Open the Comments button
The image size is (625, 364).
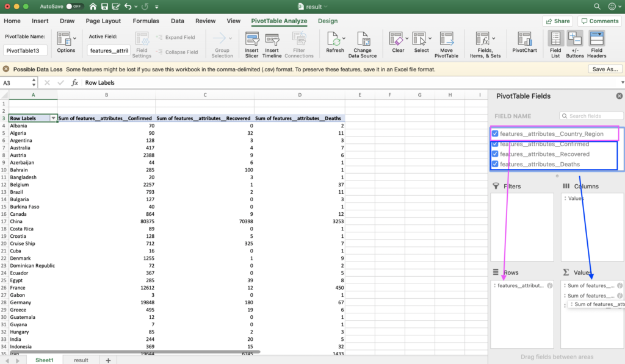[599, 21]
